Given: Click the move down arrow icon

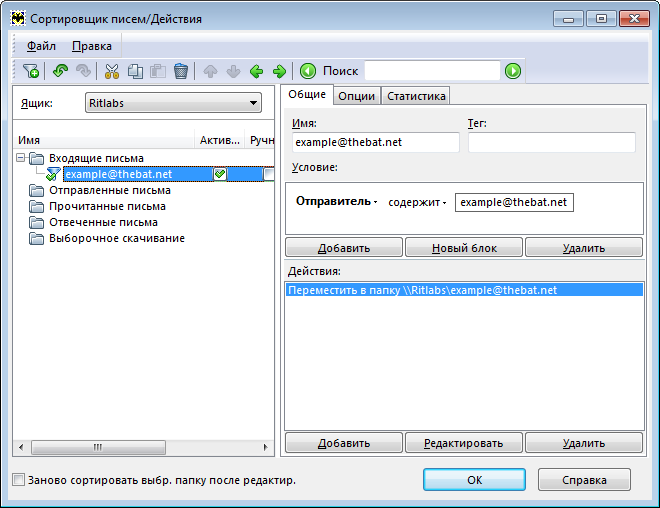Looking at the screenshot, I should (x=233, y=71).
